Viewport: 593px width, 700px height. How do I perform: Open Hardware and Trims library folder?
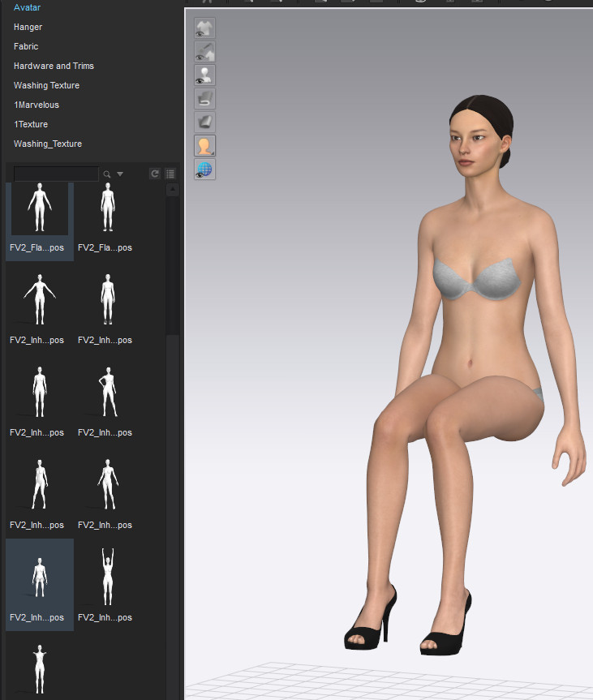pyautogui.click(x=54, y=66)
